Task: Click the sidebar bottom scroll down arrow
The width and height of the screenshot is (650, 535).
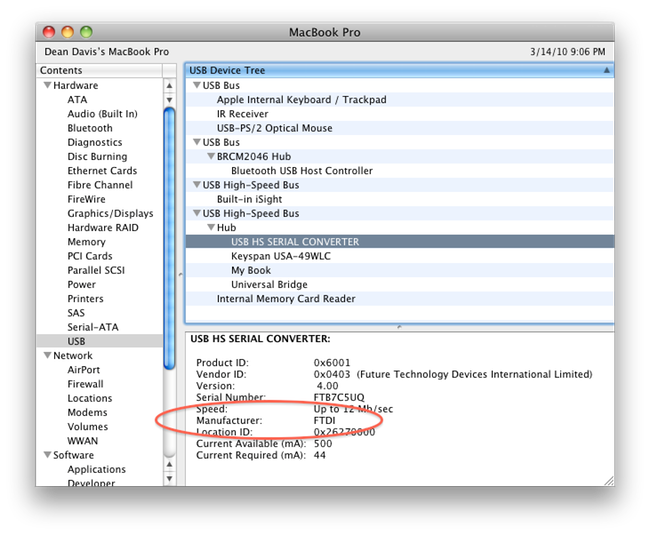Action: (x=169, y=479)
